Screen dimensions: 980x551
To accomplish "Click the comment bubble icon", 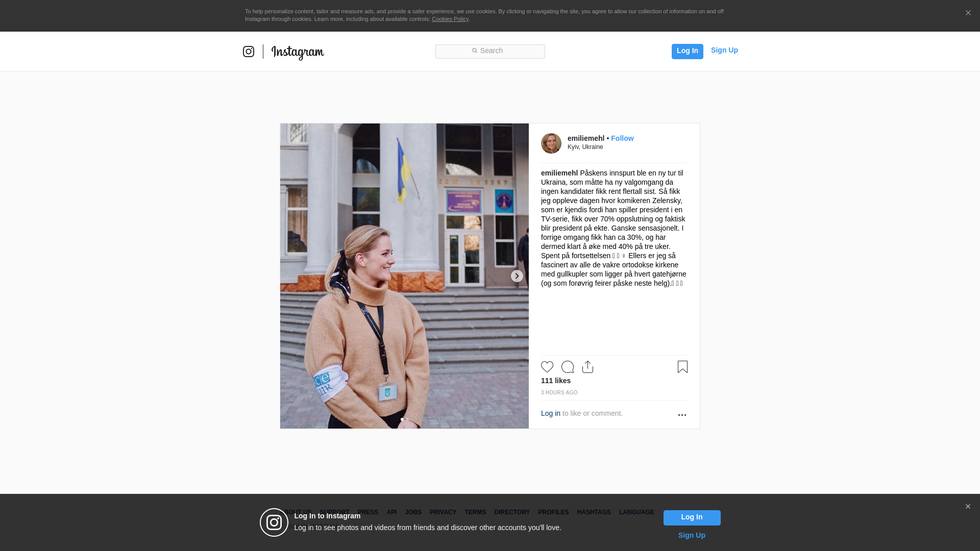I will tap(568, 367).
